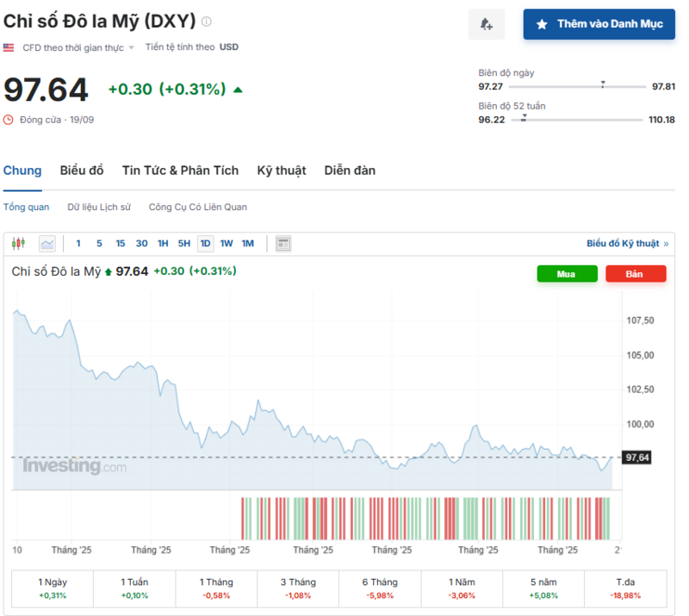Open the Tin Tức & Phân Tích tab
Screen dimensions: 689x616
pyautogui.click(x=180, y=171)
